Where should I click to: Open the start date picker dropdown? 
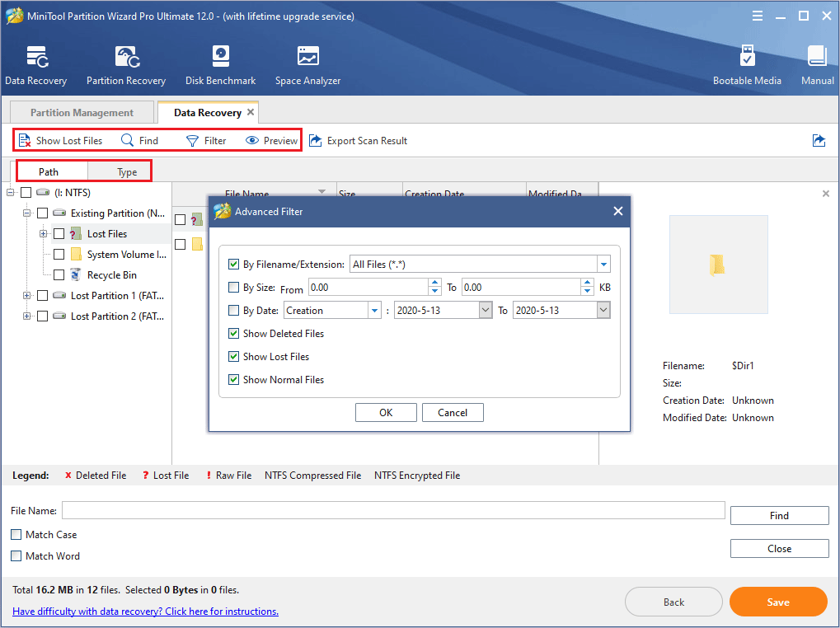(486, 311)
